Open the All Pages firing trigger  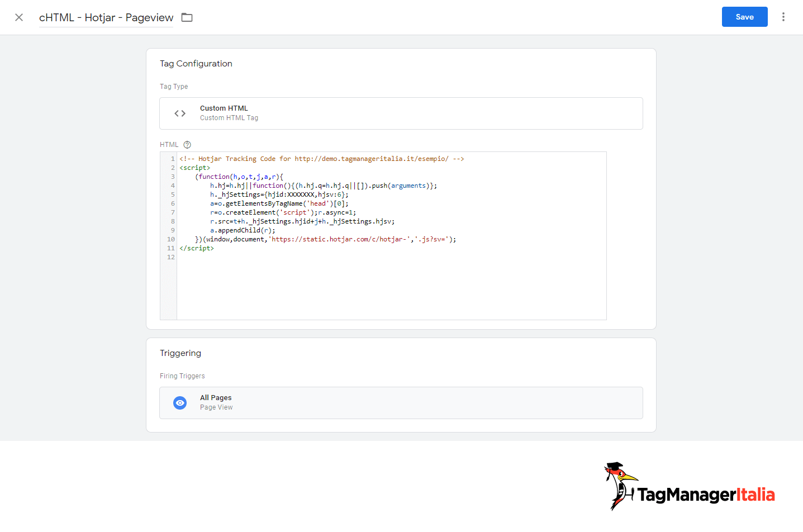point(401,403)
